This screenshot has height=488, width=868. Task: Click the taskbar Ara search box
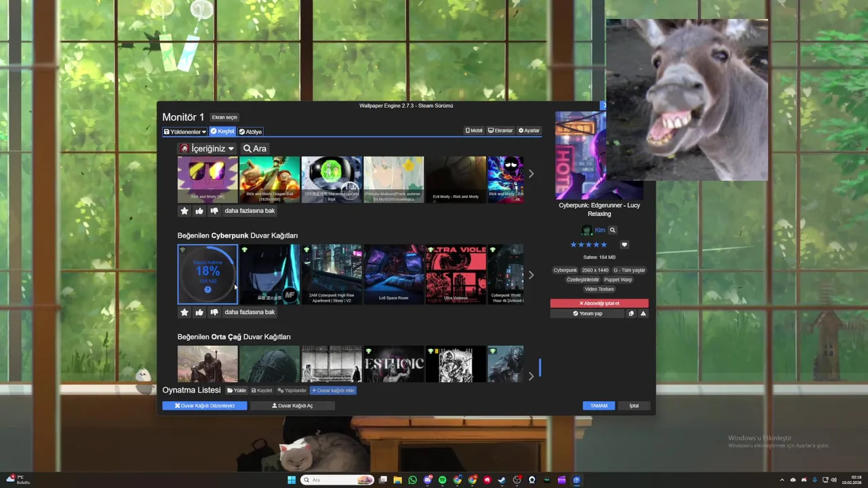(x=337, y=480)
